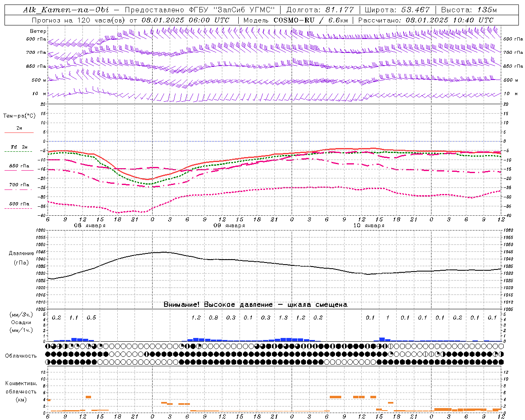Image resolution: width=525 pixels, height=420 pixels.
Task: Click the station name Alk_Kamen-na-Obi
Action: 66,10
